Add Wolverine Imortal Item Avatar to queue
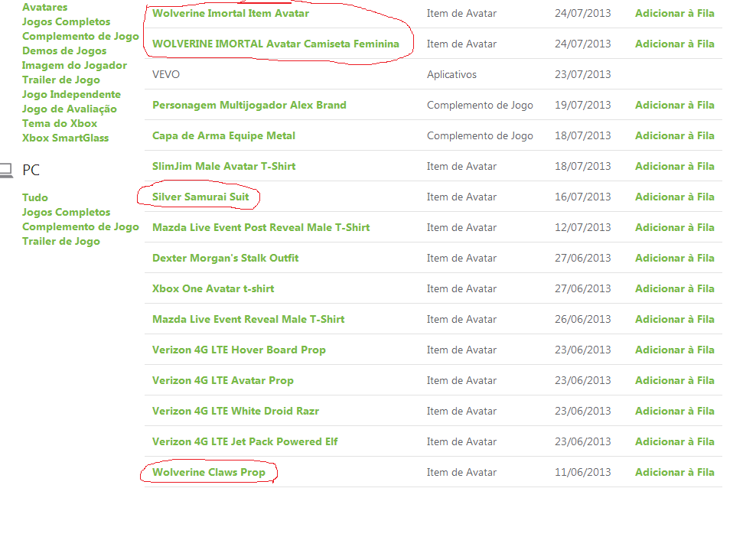The width and height of the screenshot is (756, 537). click(x=675, y=13)
